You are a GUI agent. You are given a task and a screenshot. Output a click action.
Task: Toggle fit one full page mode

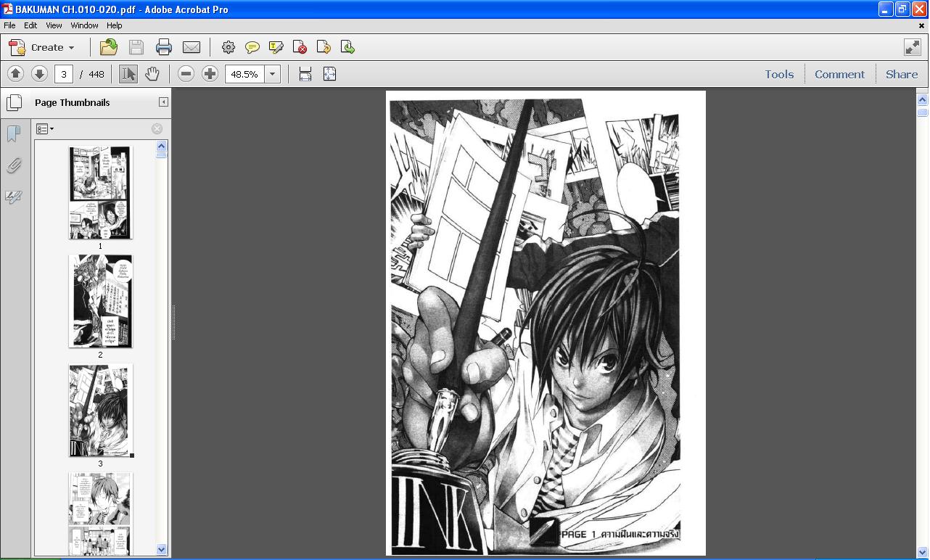click(x=329, y=74)
